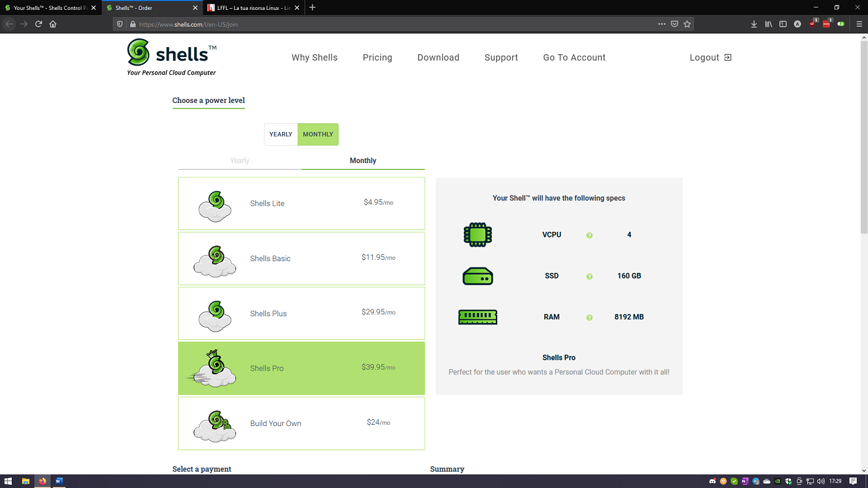Image resolution: width=868 pixels, height=488 pixels.
Task: Click the VCPU help question mark icon
Action: 589,236
